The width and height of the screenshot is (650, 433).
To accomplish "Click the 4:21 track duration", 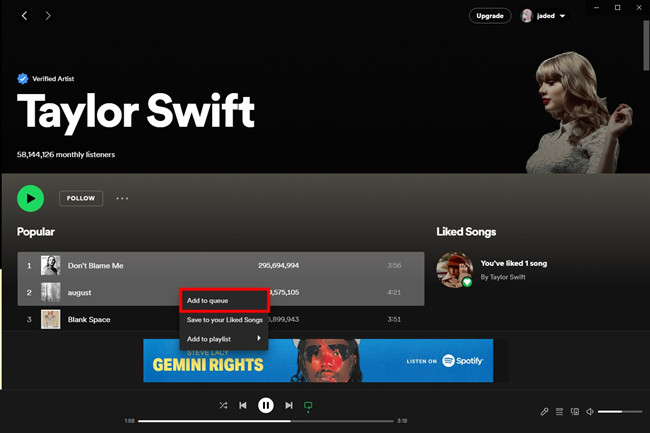I will point(394,292).
